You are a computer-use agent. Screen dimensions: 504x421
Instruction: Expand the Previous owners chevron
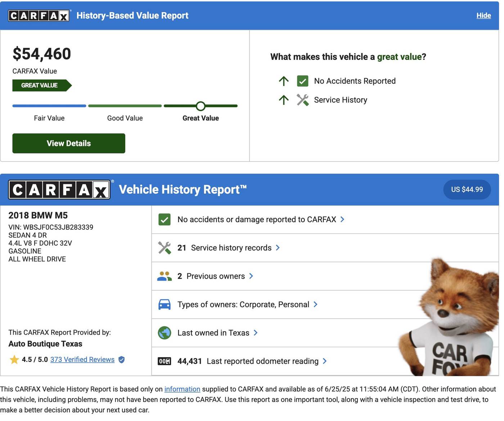coord(251,276)
